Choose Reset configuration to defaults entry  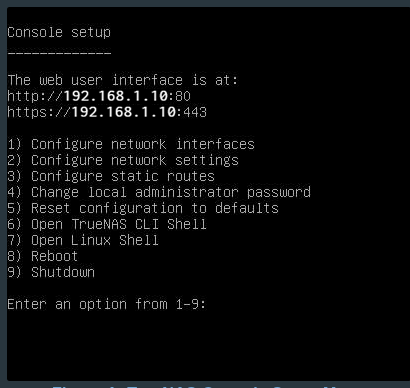(x=143, y=208)
